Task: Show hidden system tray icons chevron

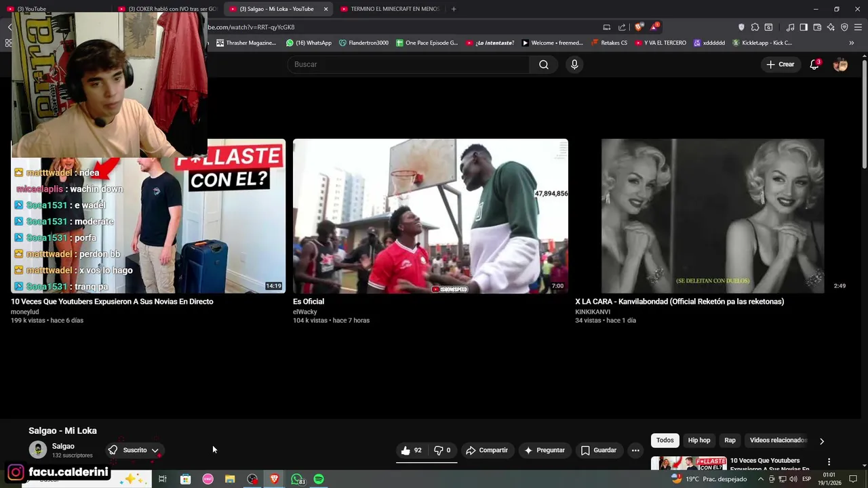Action: click(x=760, y=479)
